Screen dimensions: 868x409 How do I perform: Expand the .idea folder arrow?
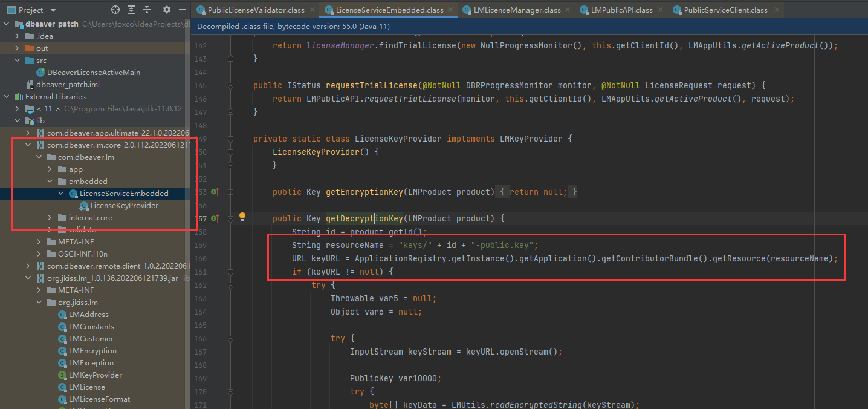click(x=18, y=36)
